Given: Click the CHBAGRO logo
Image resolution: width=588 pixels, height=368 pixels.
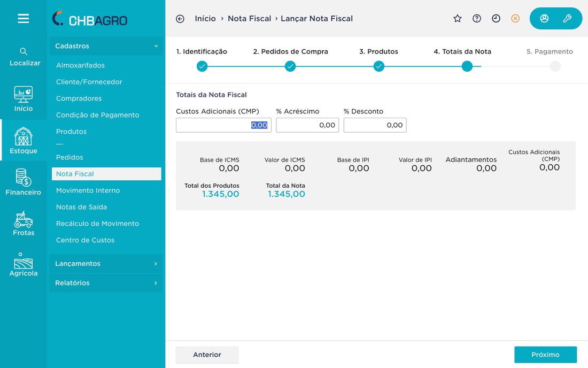Looking at the screenshot, I should [90, 19].
